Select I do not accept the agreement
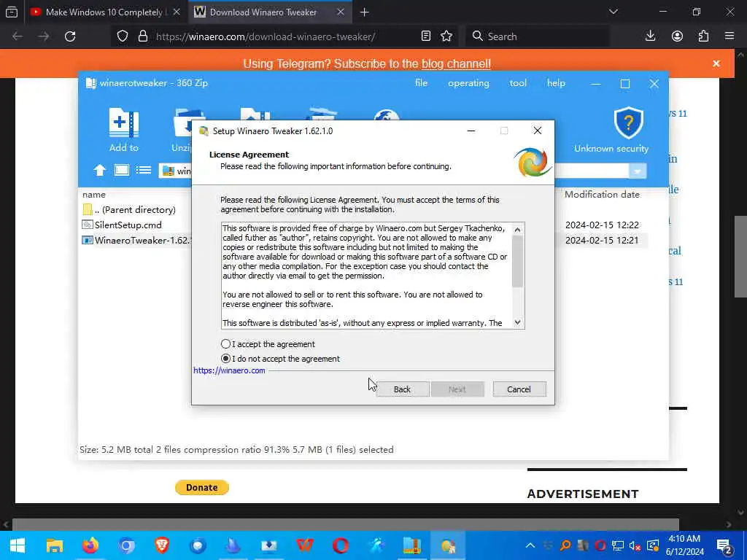This screenshot has height=560, width=747. (x=280, y=359)
